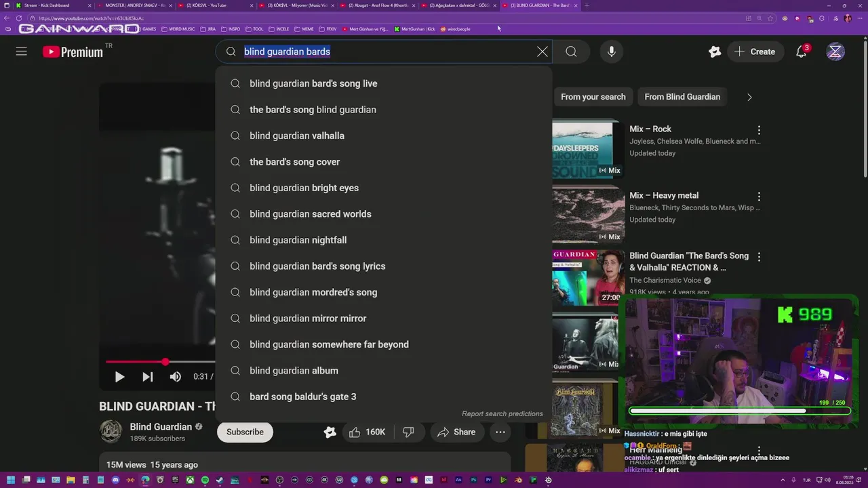Open options for Herr Mannelig video
This screenshot has height=488, width=868.
[x=759, y=451]
